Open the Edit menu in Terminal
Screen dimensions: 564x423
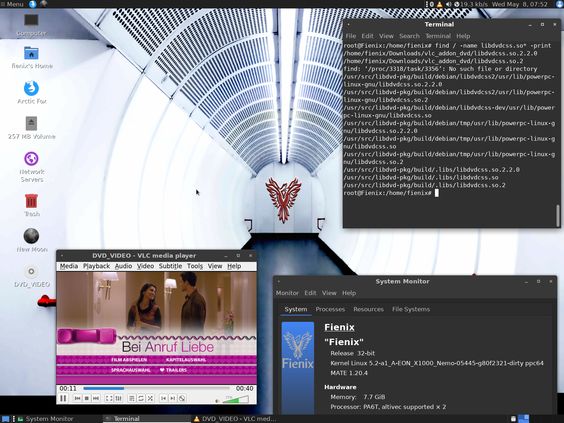point(367,36)
